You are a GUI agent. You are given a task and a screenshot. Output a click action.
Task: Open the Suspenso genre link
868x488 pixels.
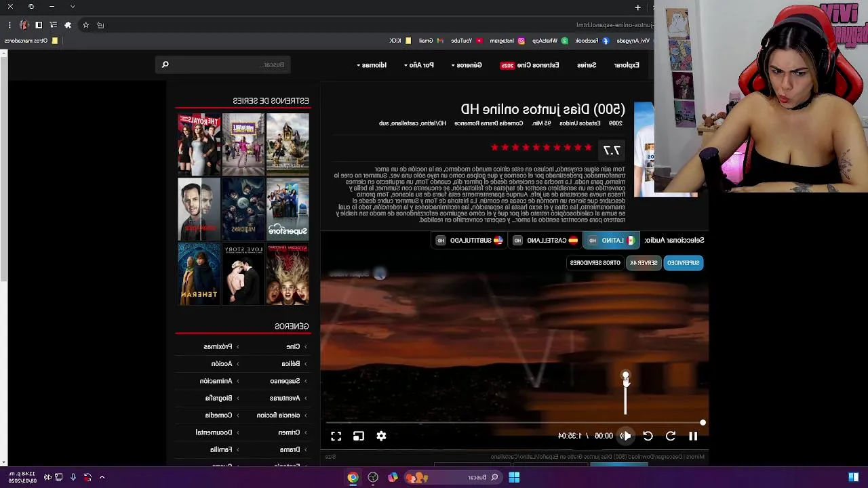coord(285,381)
